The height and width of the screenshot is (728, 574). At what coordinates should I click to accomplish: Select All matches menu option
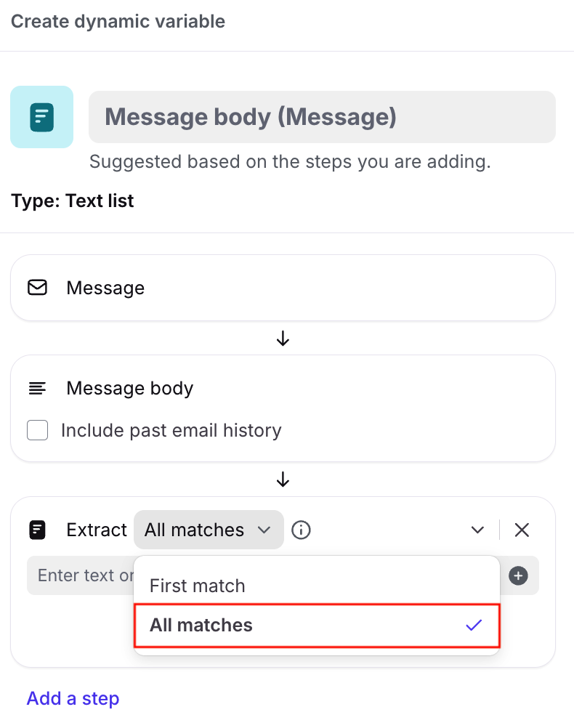tap(201, 625)
